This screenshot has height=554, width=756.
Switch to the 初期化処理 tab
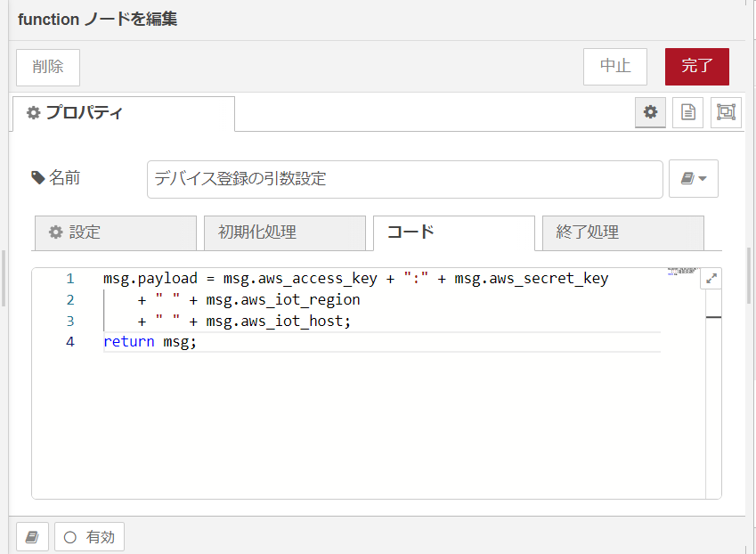click(x=284, y=232)
